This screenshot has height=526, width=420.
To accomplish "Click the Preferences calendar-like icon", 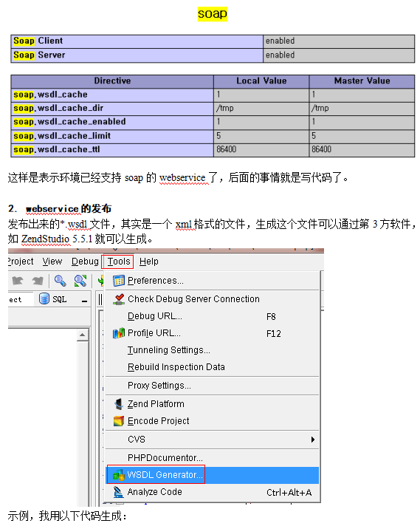I will [x=119, y=281].
